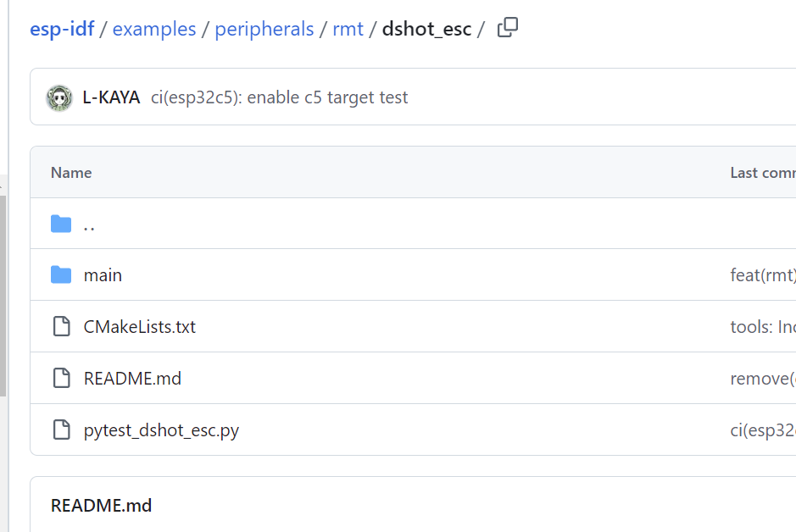
Task: Open the esp-idf breadcrumb link
Action: tap(62, 29)
